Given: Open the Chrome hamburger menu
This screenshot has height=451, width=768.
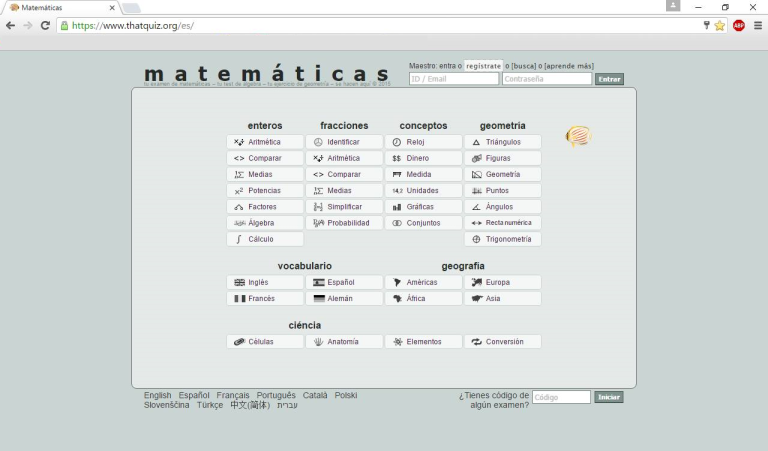Looking at the screenshot, I should [x=757, y=25].
